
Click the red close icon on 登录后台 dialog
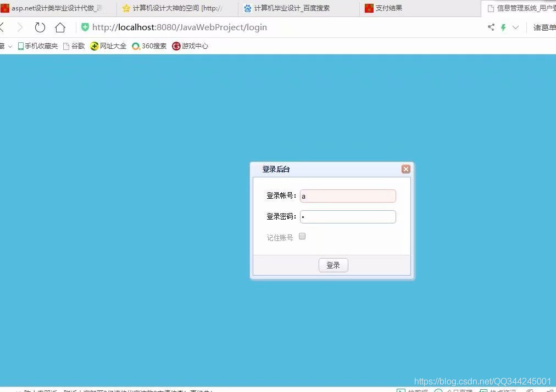pyautogui.click(x=405, y=169)
